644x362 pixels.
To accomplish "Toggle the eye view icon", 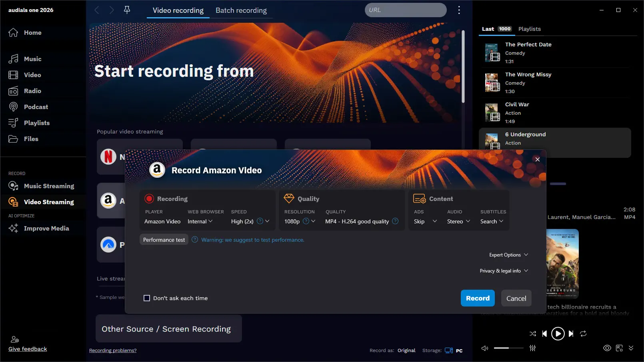I will click(607, 348).
